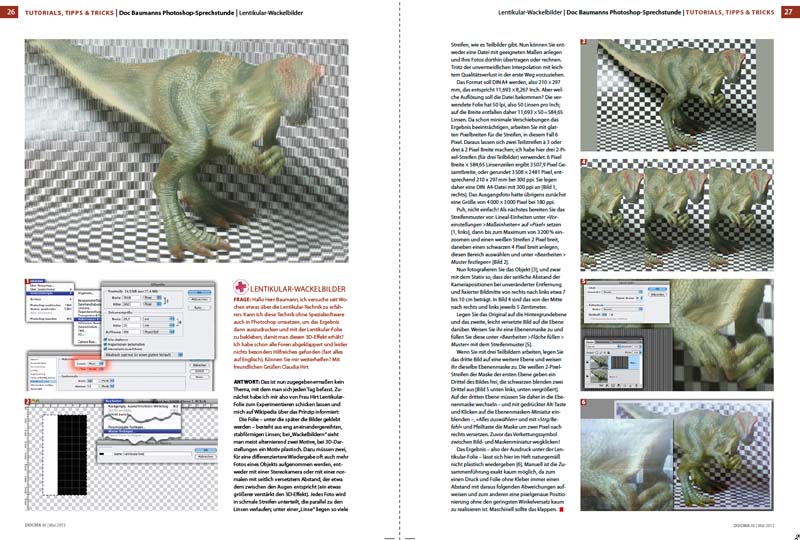The image size is (800, 540).
Task: Open the Bearbeiten menu in figure 2
Action: 113,401
